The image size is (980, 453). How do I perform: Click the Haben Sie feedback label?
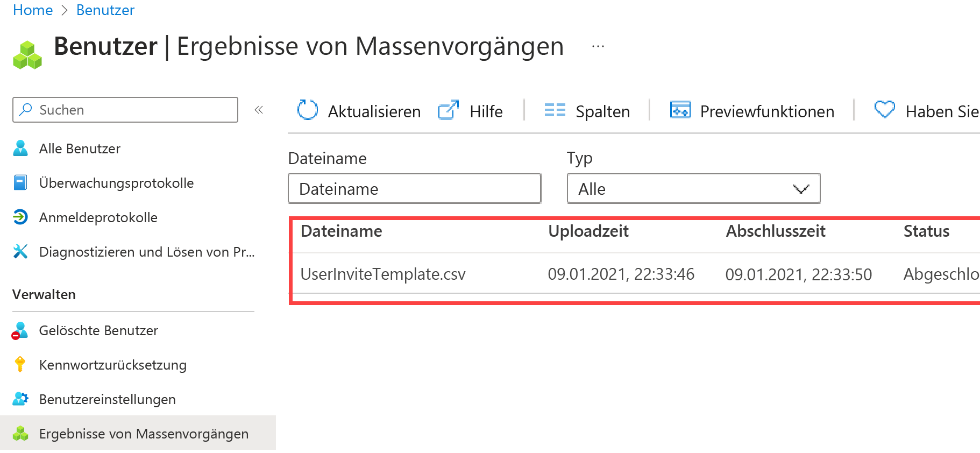tap(942, 111)
